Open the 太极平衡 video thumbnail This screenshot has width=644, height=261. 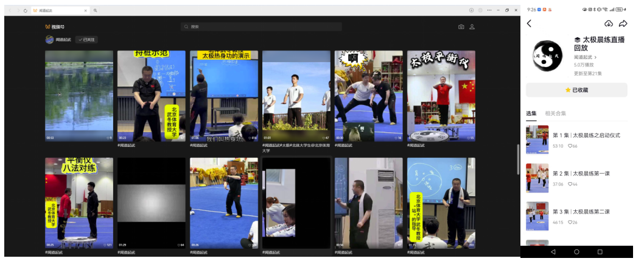coord(441,96)
